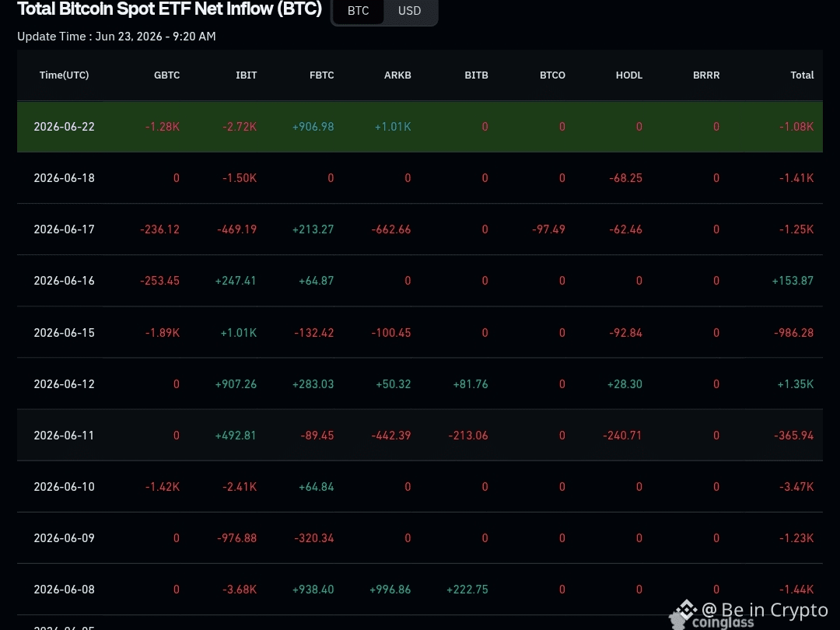Switch to the BTC unit toggle
840x630 pixels.
point(358,11)
